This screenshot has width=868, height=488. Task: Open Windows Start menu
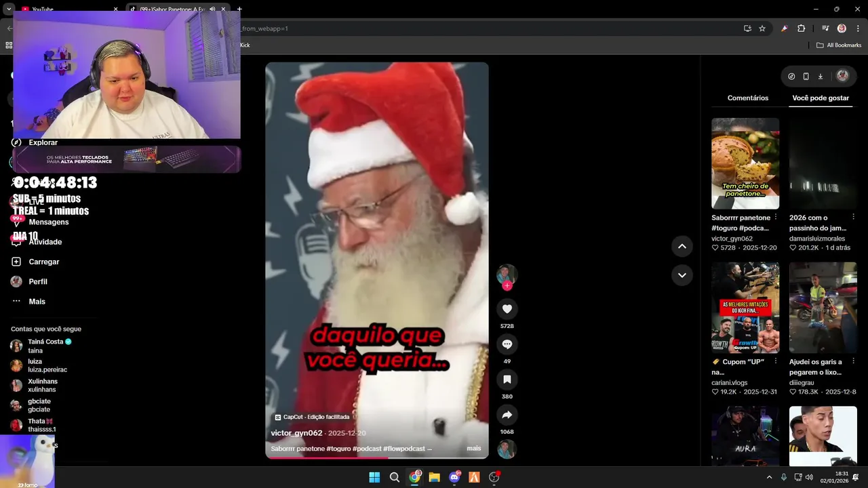tap(374, 477)
